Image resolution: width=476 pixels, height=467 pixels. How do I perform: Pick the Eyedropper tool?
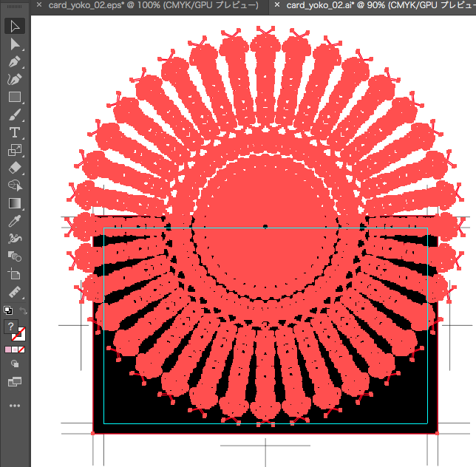tap(15, 220)
